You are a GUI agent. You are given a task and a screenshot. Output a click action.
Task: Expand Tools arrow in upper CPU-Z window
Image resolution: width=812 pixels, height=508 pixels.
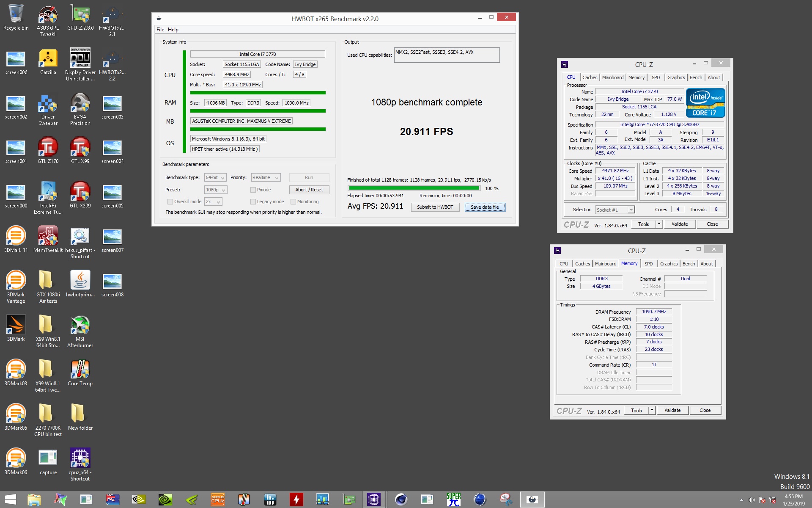659,224
